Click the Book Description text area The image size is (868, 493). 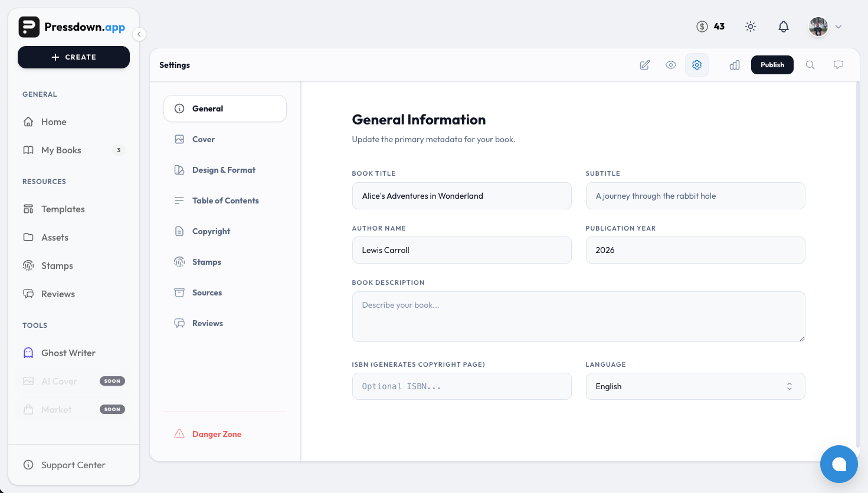pyautogui.click(x=578, y=317)
